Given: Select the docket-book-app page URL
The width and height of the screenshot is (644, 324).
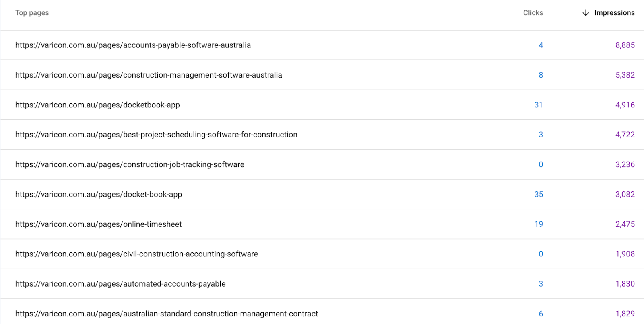Looking at the screenshot, I should click(x=99, y=195).
